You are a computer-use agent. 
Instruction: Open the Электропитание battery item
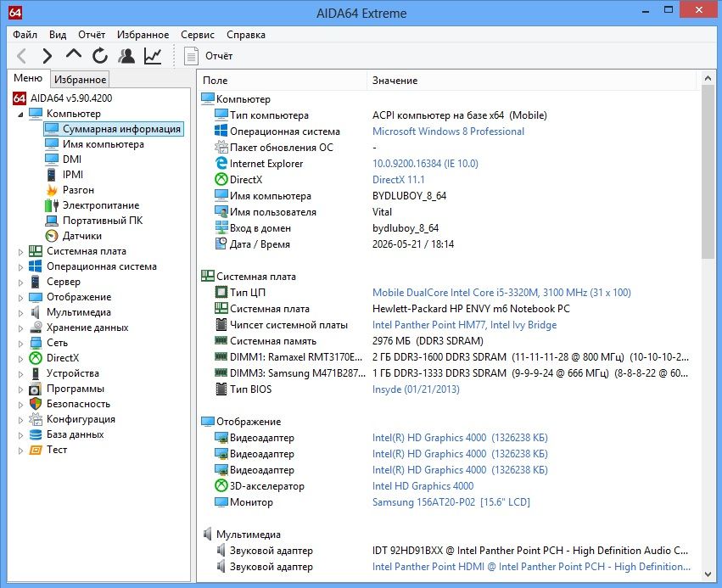pyautogui.click(x=92, y=205)
